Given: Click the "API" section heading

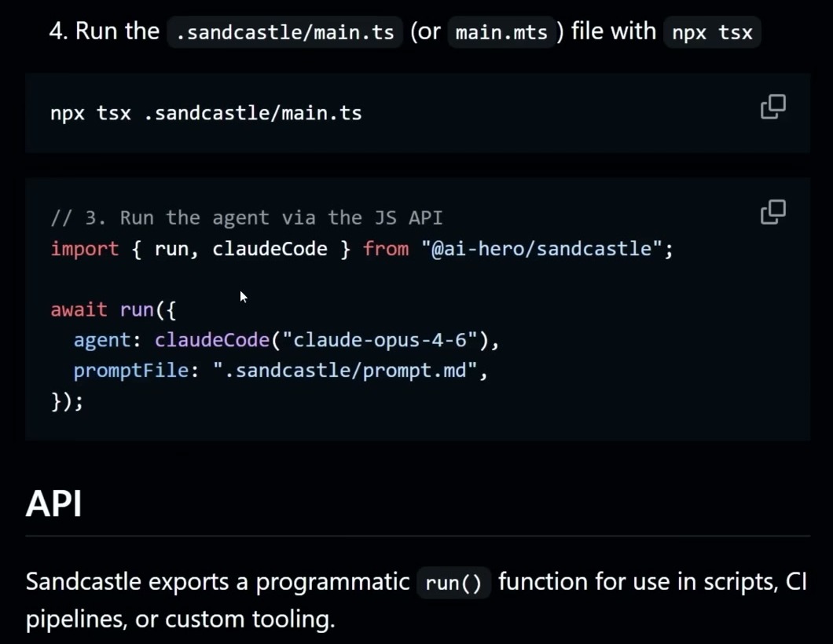Looking at the screenshot, I should point(53,503).
